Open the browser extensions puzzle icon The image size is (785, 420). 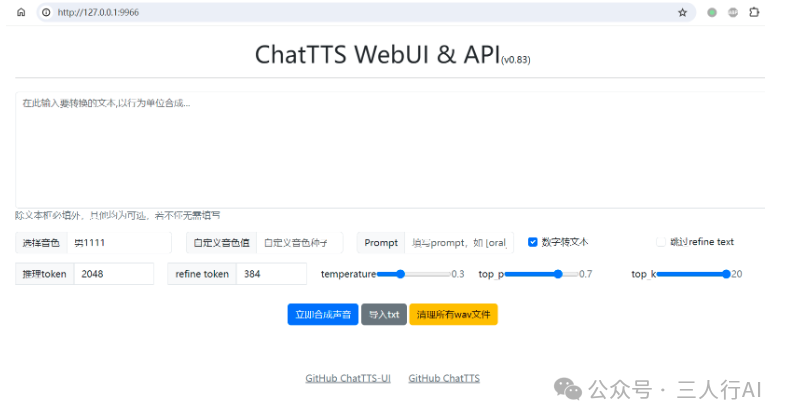[754, 12]
